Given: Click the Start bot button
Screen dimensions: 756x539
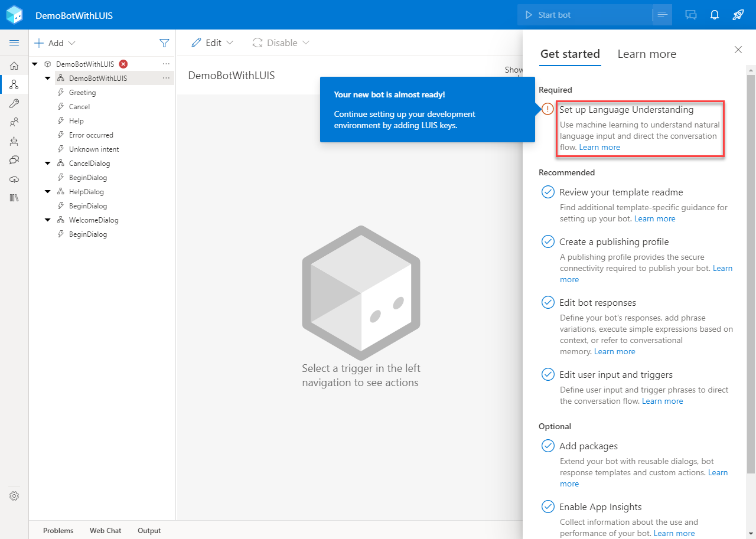Looking at the screenshot, I should click(585, 15).
